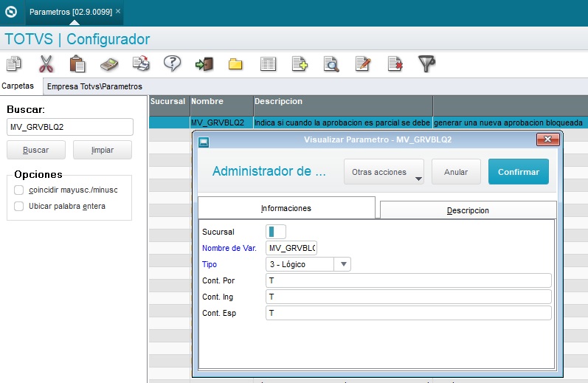Click the Sucursal column header
Viewport: 588px width, 383px height.
pos(169,106)
